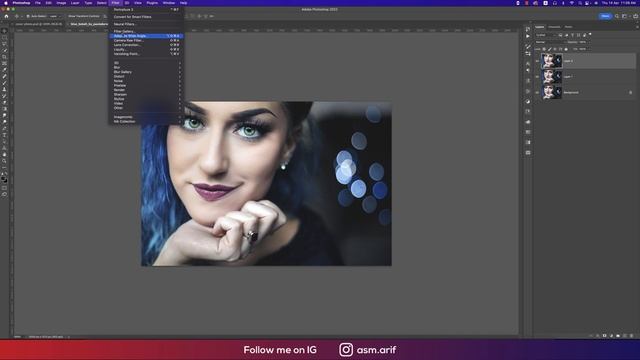Image resolution: width=640 pixels, height=360 pixels.
Task: Select the Clone Stamp tool
Action: (x=4, y=89)
